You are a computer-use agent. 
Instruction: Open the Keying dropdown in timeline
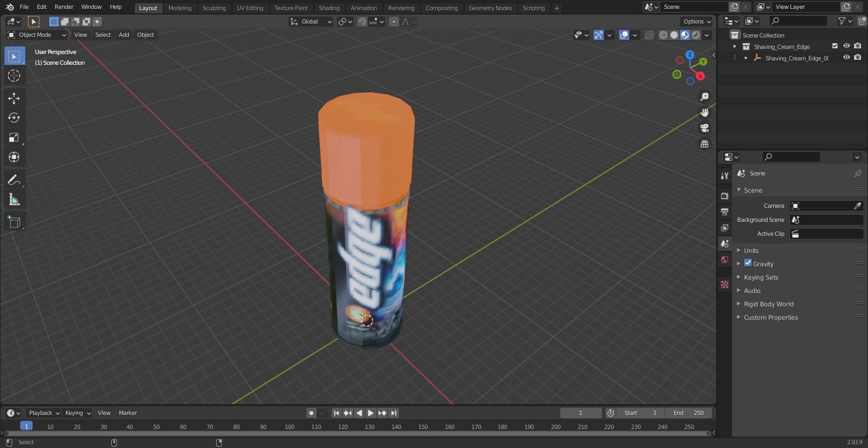pos(78,413)
